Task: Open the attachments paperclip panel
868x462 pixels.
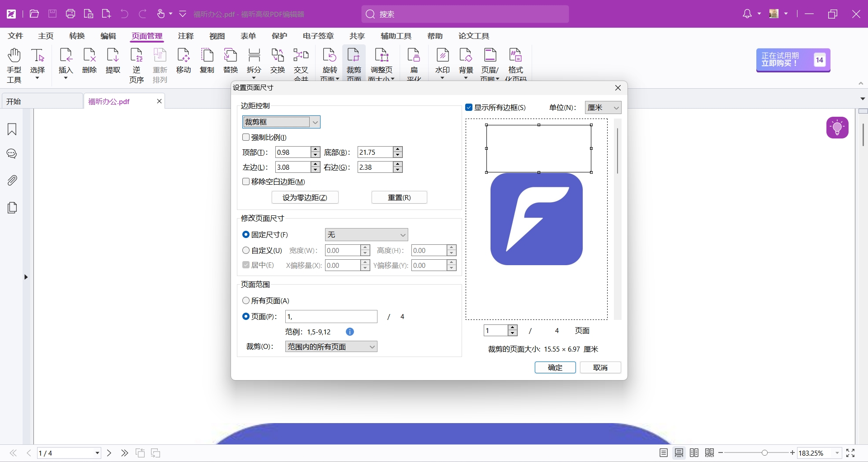Action: pyautogui.click(x=12, y=181)
